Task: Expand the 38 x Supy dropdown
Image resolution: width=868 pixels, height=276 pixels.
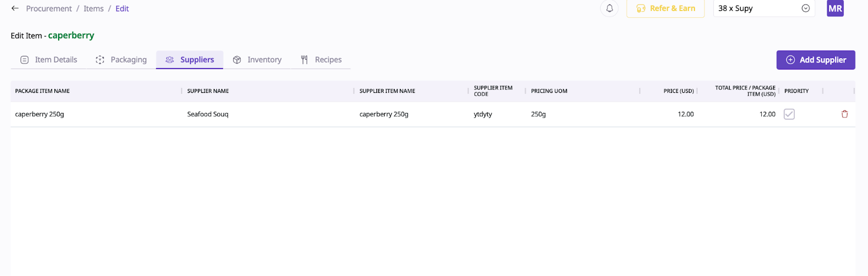Action: point(806,9)
